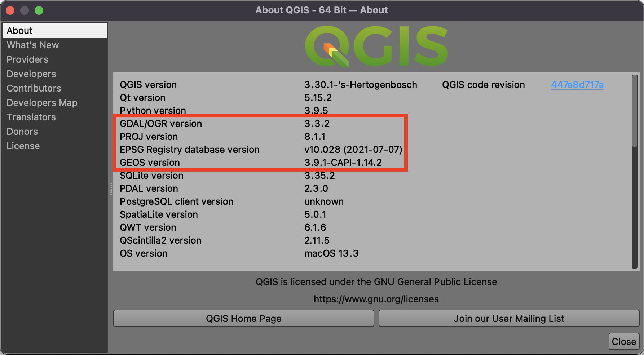644x355 pixels.
Task: Show the Developers list
Action: pos(31,74)
